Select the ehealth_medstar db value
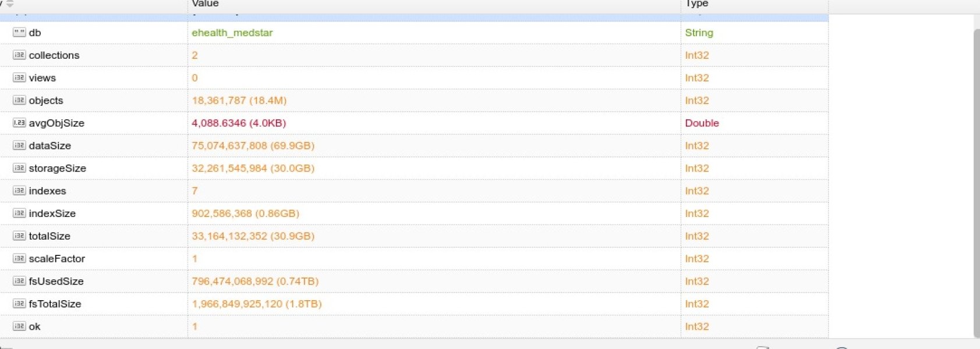 [x=232, y=33]
